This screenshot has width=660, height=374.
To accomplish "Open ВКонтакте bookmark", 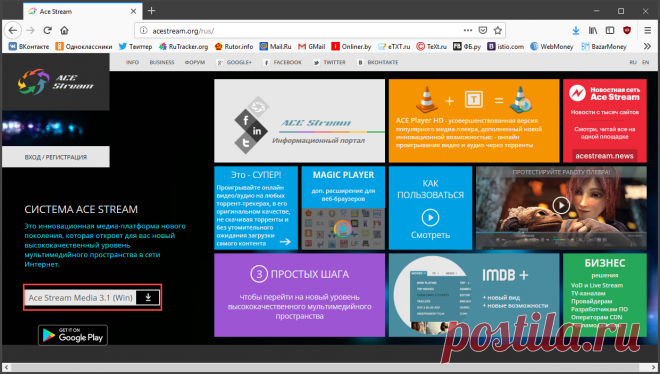I will (29, 46).
